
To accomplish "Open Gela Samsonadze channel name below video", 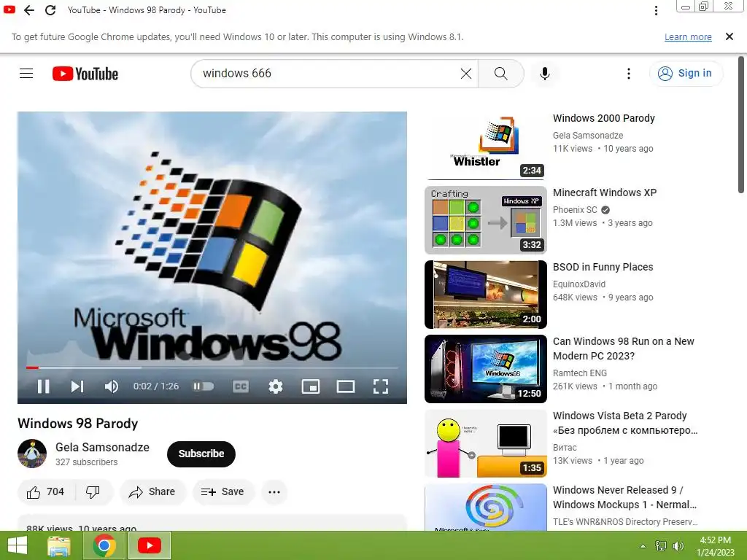I will pos(102,447).
